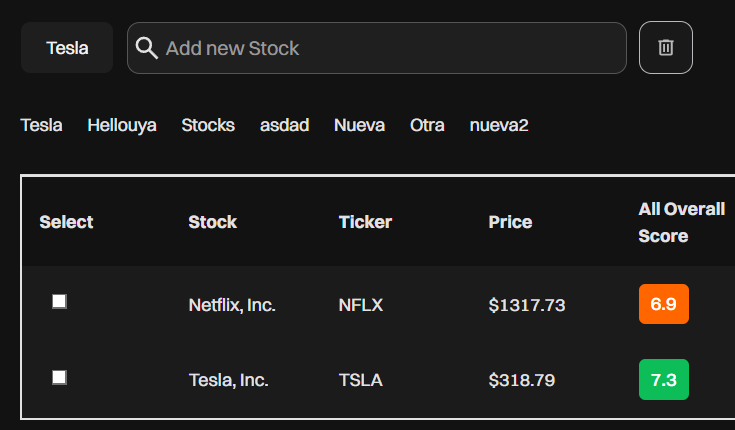Check the Tesla, Inc. row checkbox

(60, 377)
